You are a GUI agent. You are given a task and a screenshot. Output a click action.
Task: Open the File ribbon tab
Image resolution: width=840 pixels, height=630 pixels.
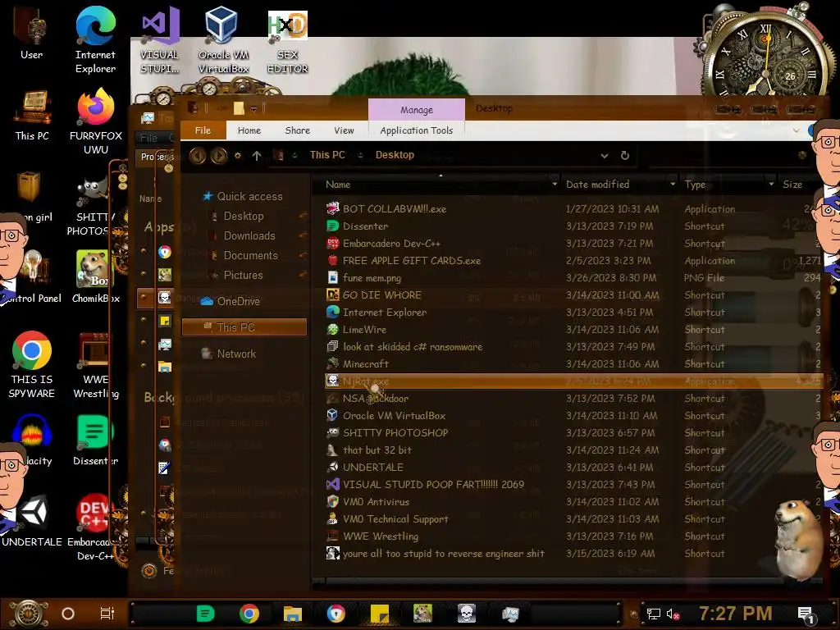(x=203, y=130)
